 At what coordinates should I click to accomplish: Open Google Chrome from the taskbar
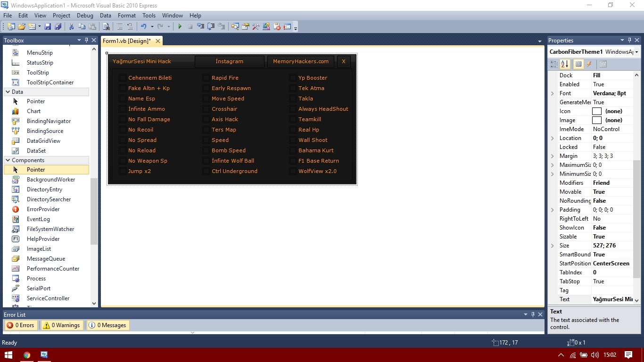pyautogui.click(x=27, y=355)
